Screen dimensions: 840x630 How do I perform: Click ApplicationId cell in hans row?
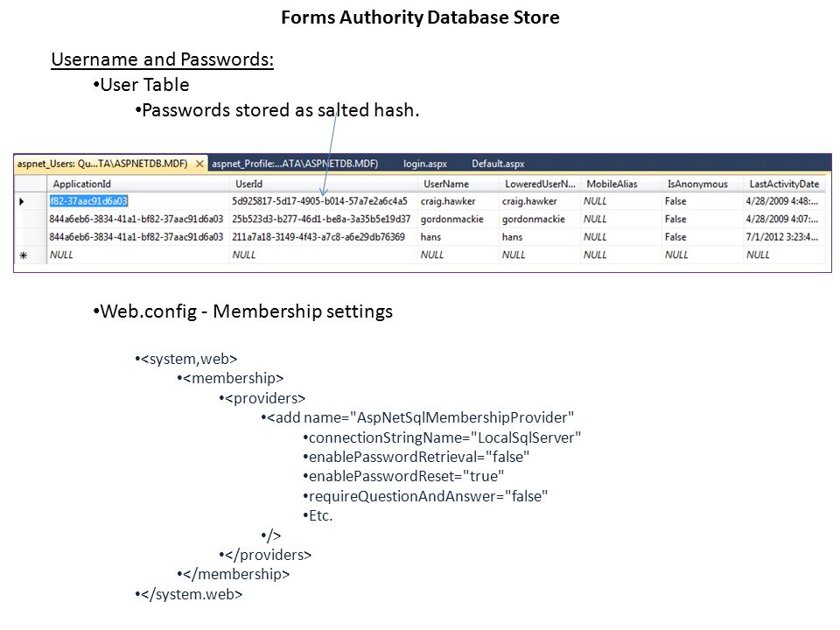point(136,237)
